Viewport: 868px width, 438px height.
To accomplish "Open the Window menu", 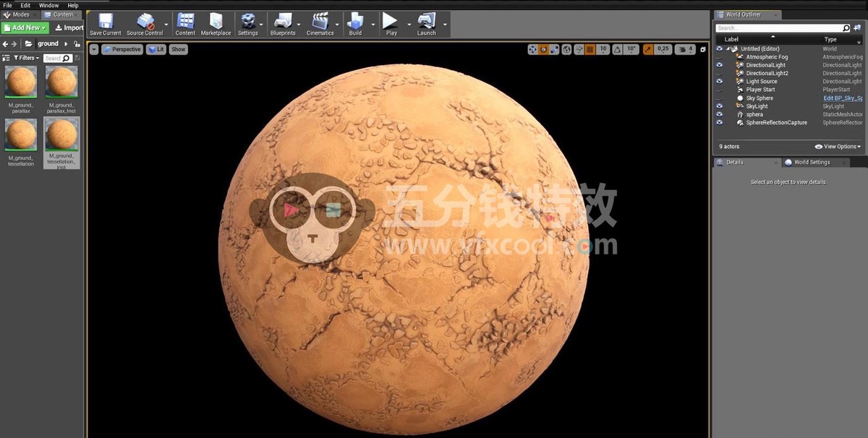I will click(x=48, y=5).
